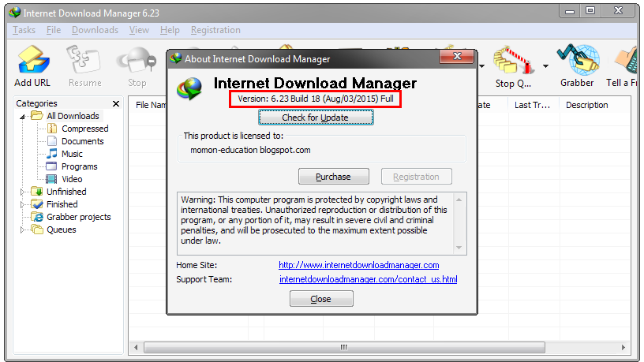Select the Queues tree label

tap(62, 230)
